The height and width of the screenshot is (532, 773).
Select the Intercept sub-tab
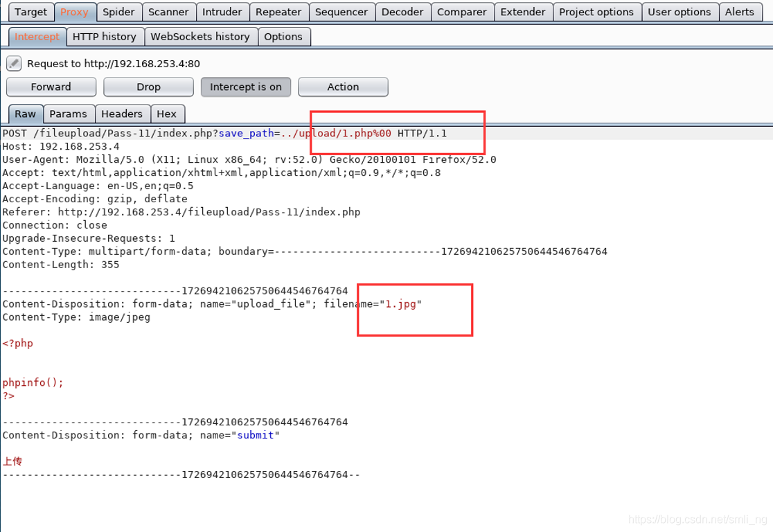pos(37,37)
